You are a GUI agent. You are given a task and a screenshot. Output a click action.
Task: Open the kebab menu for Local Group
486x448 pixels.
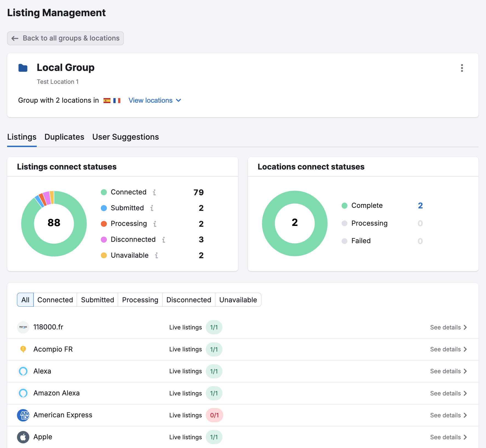[462, 68]
